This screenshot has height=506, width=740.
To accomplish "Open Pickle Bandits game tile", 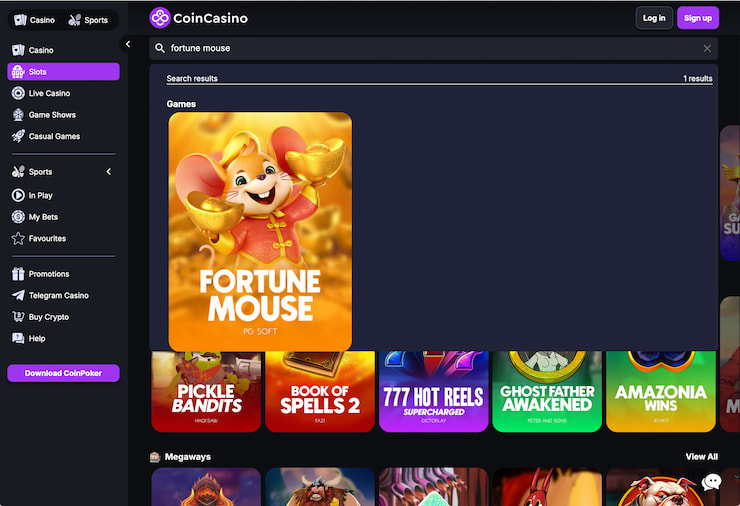I will pyautogui.click(x=206, y=391).
